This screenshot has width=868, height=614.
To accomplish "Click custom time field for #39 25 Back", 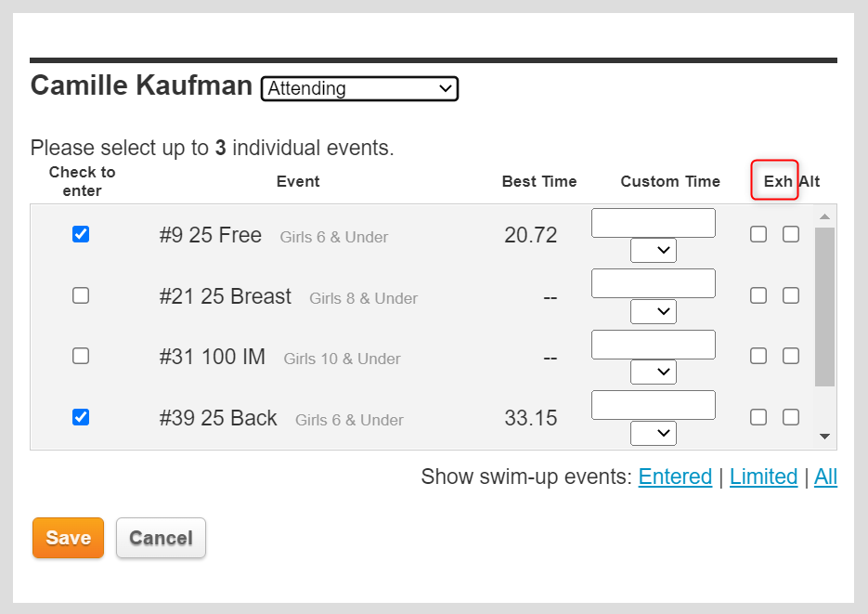I will [x=654, y=405].
